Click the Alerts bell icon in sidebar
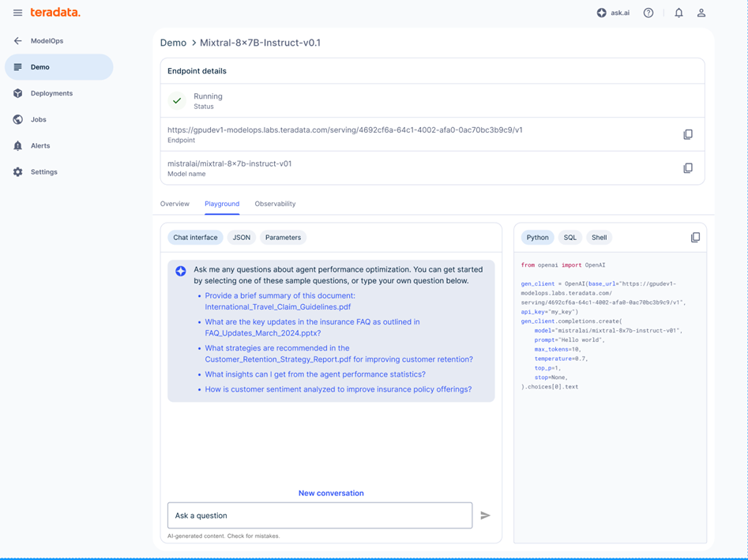748x560 pixels. coord(17,146)
